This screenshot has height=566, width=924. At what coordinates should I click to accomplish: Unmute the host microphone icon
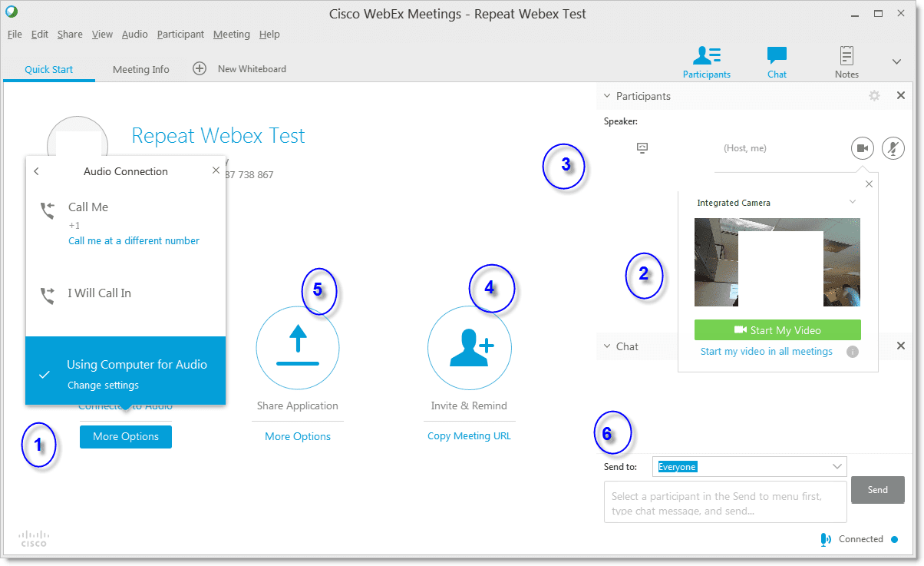[x=893, y=148]
